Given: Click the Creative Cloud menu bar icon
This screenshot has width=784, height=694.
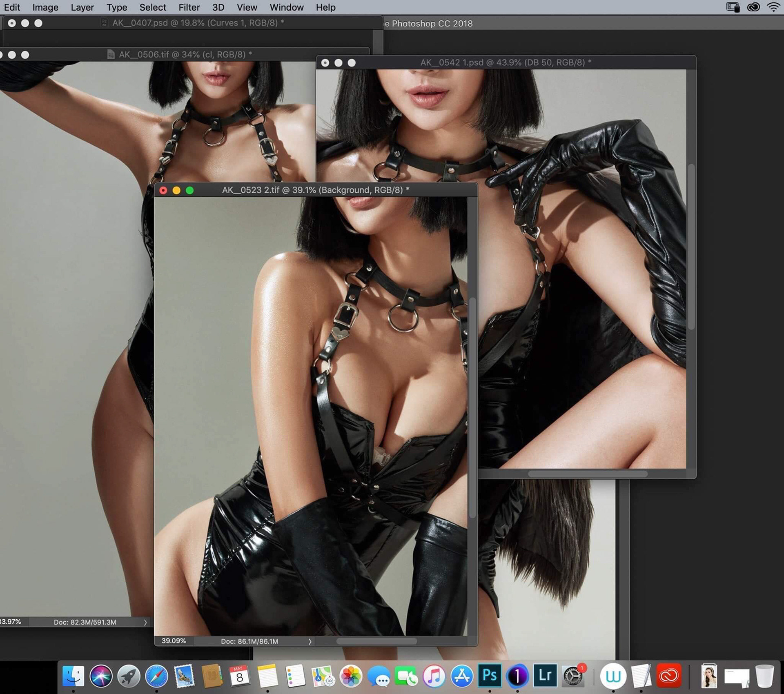Looking at the screenshot, I should pyautogui.click(x=753, y=7).
